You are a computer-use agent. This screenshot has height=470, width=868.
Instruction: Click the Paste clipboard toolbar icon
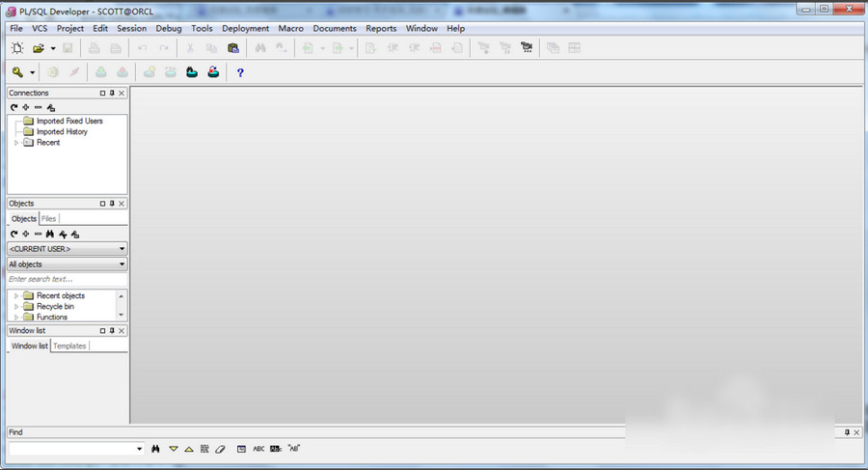click(x=232, y=48)
